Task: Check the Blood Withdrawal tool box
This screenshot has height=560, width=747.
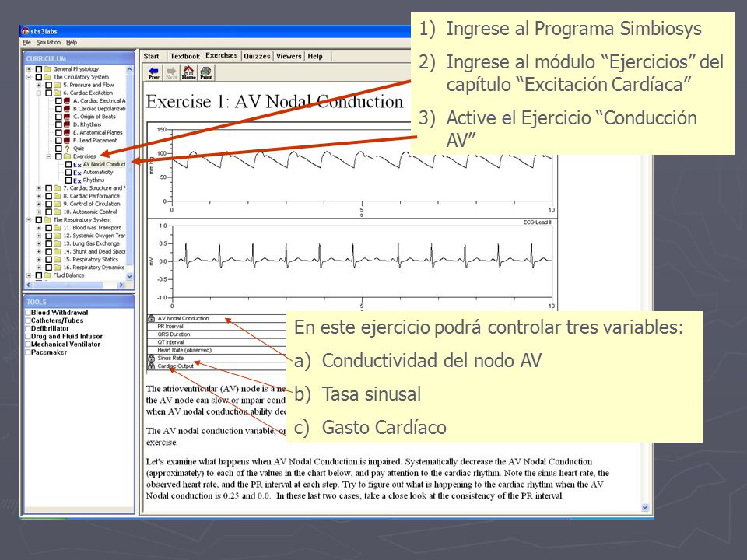Action: click(28, 313)
